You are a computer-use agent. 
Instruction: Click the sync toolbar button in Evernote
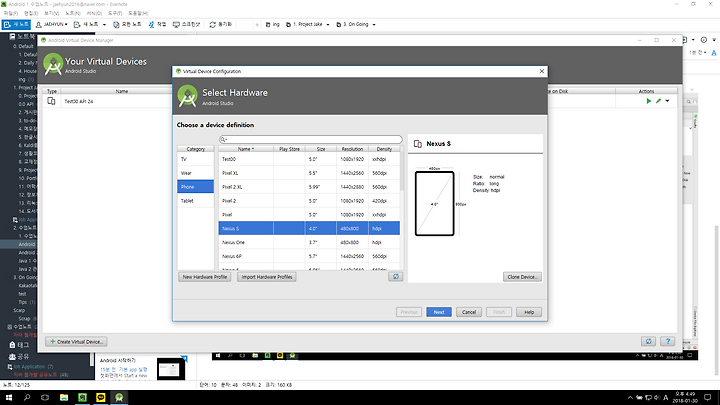tap(220, 24)
